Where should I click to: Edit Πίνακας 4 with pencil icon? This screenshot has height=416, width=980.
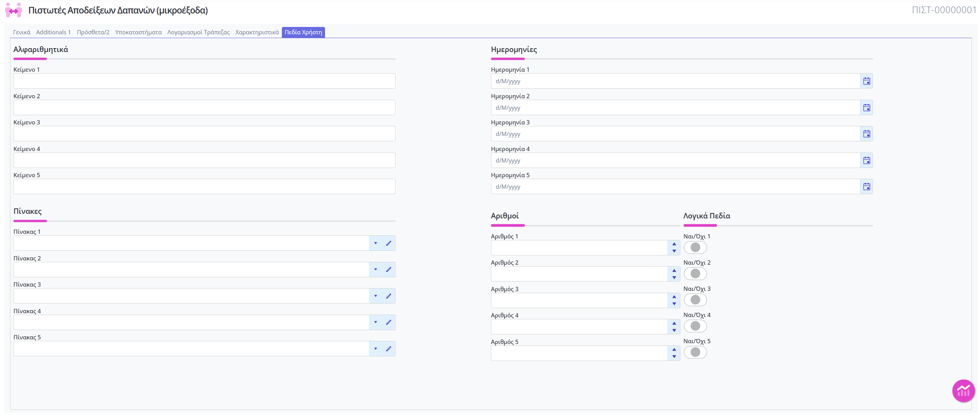(x=389, y=322)
